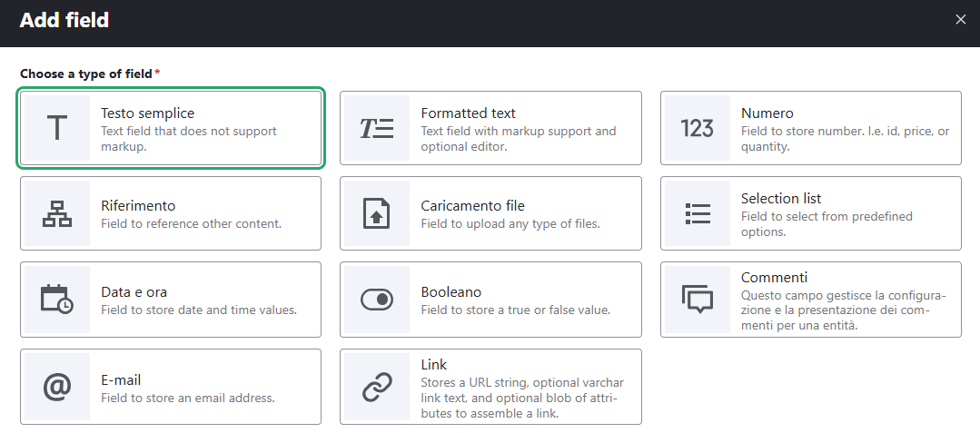This screenshot has height=433, width=980.
Task: Click the plain text "T" icon
Action: point(57,129)
